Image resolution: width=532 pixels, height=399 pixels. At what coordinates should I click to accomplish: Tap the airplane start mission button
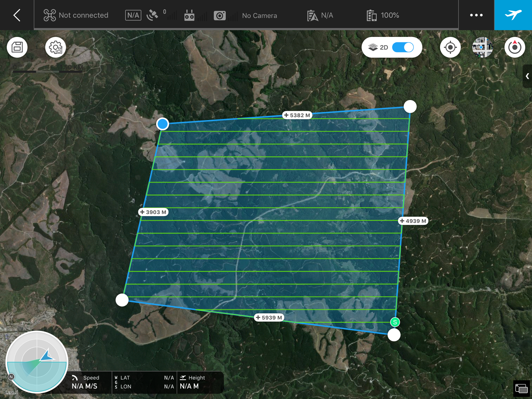pyautogui.click(x=513, y=15)
